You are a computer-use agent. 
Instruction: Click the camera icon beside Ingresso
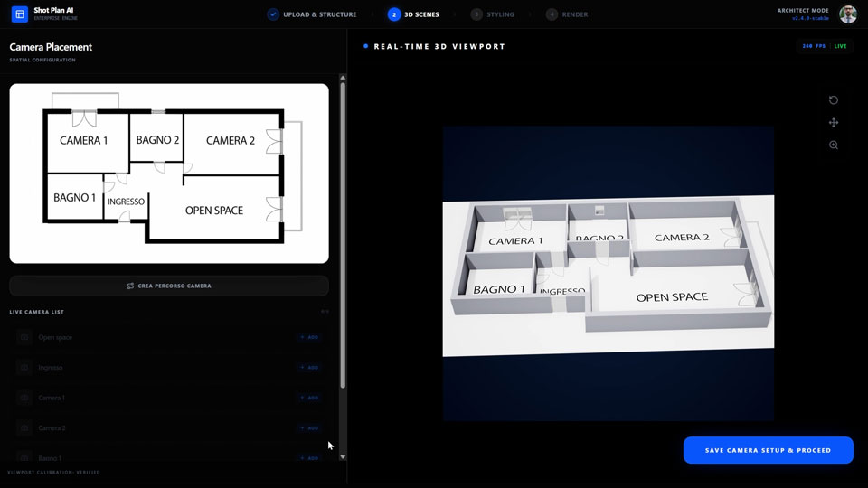coord(24,368)
